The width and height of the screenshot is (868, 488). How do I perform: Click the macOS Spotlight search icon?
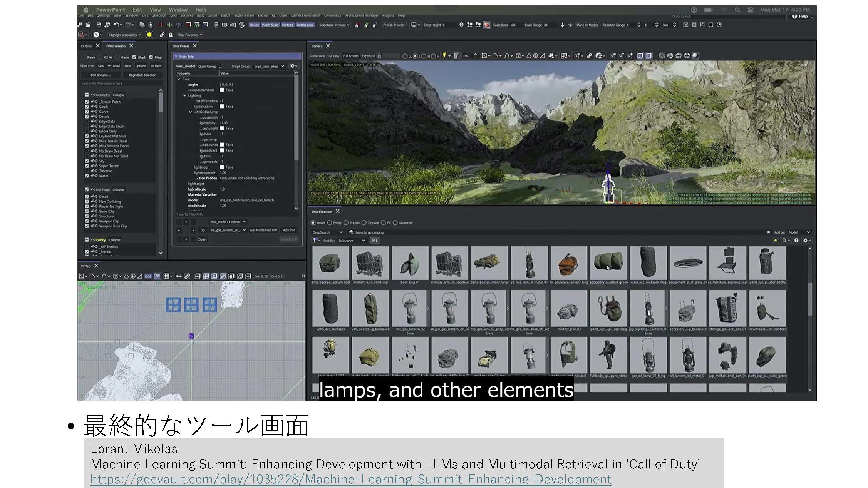[x=737, y=10]
